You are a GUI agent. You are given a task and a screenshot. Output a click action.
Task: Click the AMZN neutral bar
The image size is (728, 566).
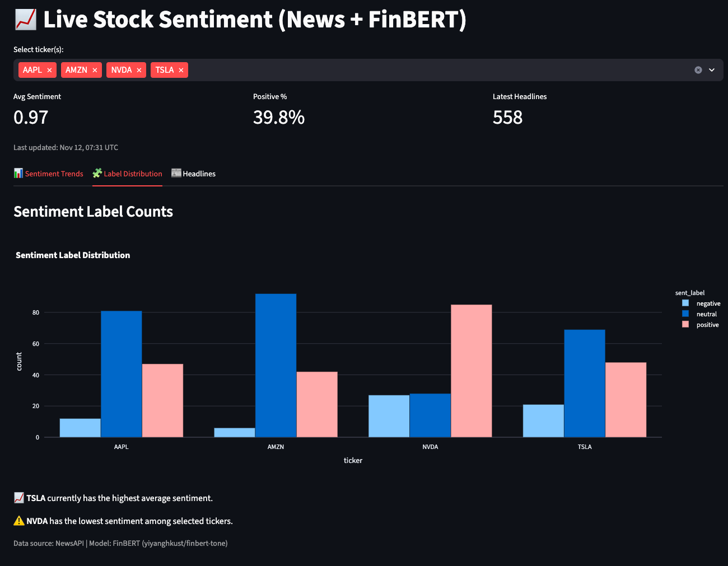click(x=276, y=365)
